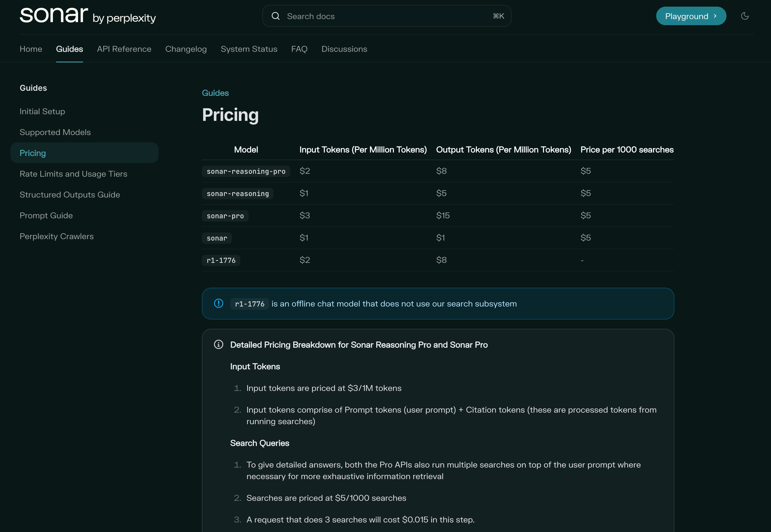The image size is (771, 532).
Task: Open the FAQ tab
Action: 299,49
